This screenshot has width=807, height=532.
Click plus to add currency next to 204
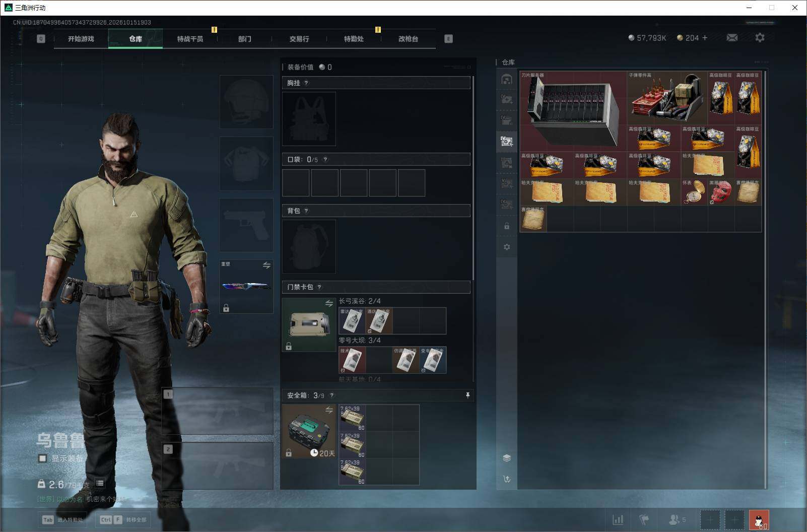pos(705,38)
